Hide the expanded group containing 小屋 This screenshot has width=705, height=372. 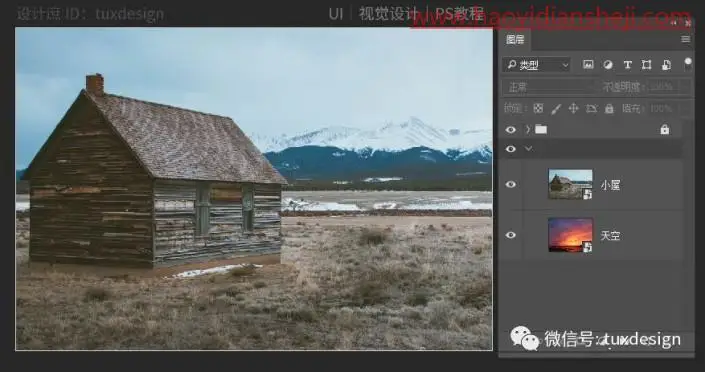click(x=510, y=149)
